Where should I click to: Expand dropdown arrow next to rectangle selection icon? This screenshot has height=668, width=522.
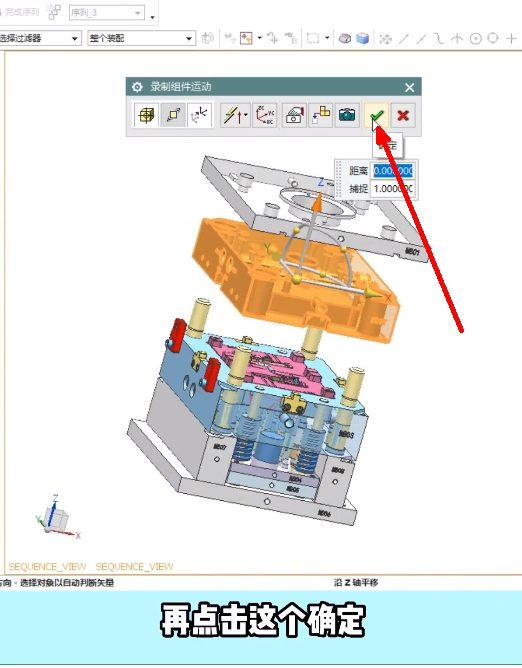[327, 38]
